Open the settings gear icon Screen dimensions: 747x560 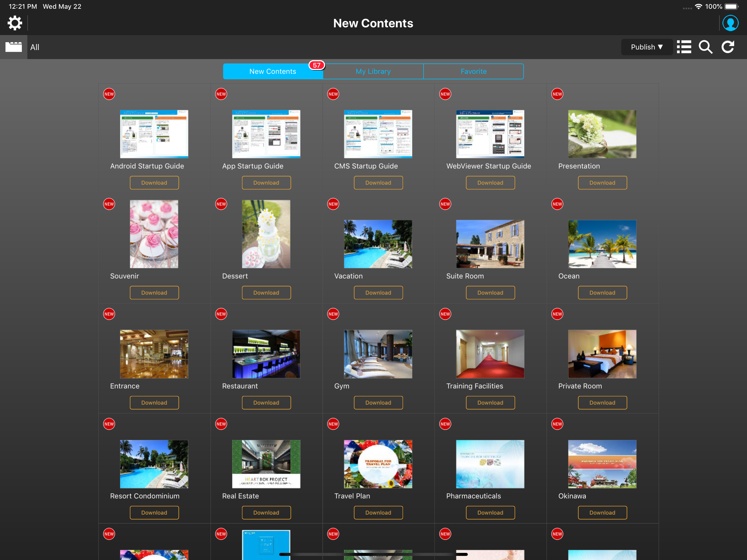pyautogui.click(x=15, y=23)
